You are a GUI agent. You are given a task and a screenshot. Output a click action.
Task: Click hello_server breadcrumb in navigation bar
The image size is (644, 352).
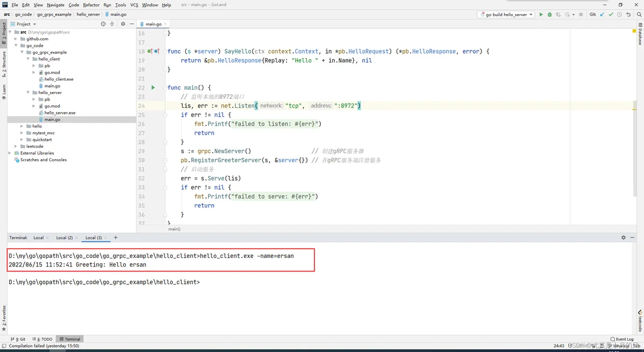87,15
